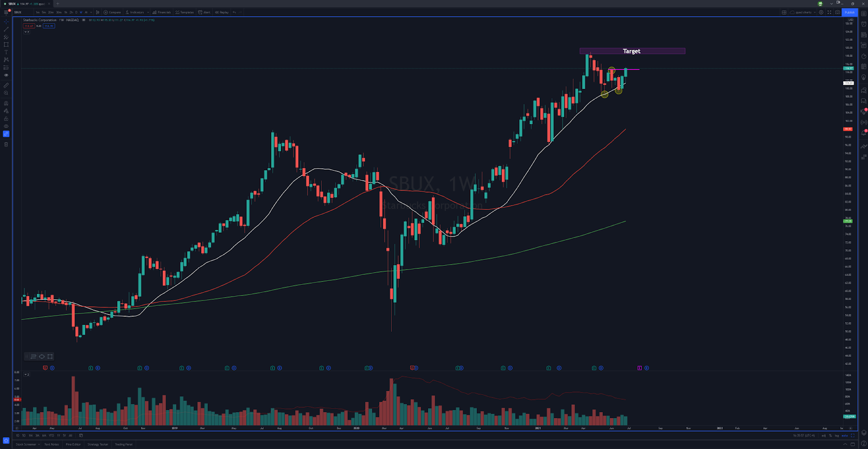Open the data window panel
868x449 pixels.
(864, 46)
